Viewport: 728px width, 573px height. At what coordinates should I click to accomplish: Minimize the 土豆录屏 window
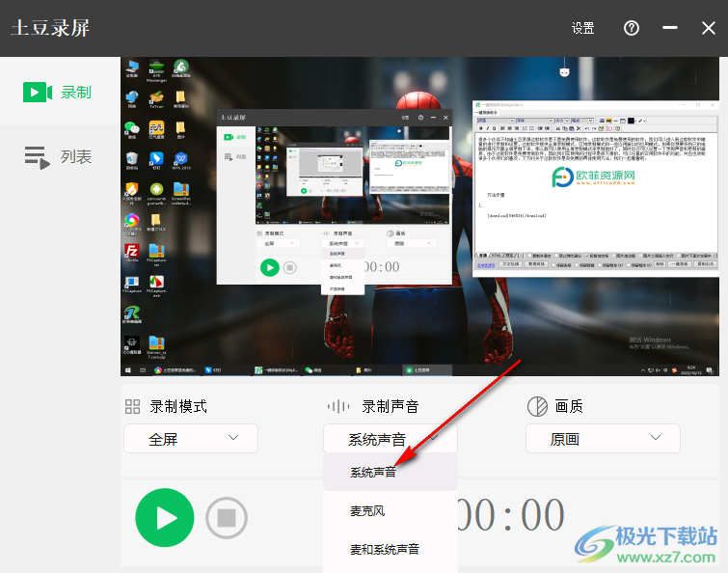point(669,28)
